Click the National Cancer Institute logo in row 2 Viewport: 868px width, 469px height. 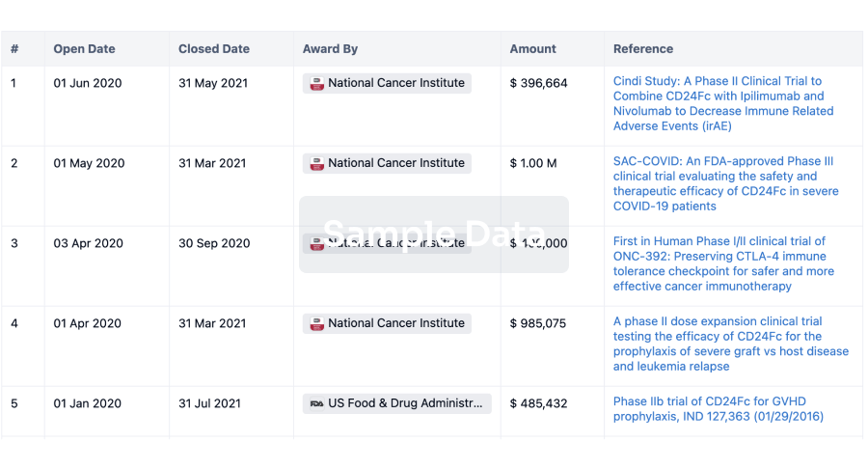coord(316,164)
